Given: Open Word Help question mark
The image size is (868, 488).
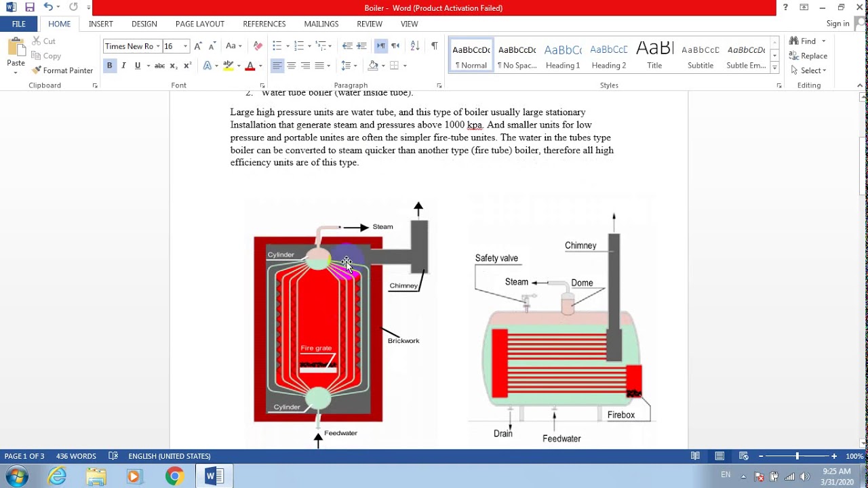Looking at the screenshot, I should click(x=785, y=7).
